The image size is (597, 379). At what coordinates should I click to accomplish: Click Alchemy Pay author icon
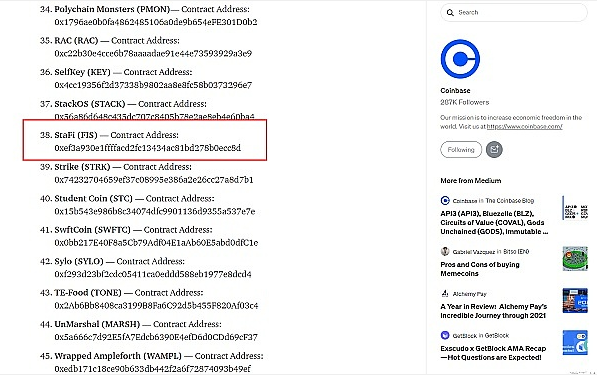click(445, 294)
